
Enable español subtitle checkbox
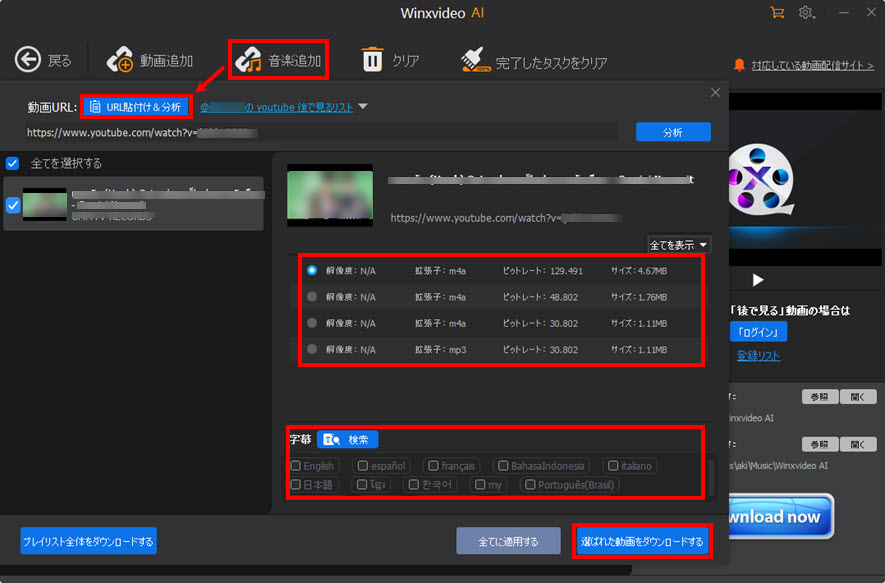point(362,466)
